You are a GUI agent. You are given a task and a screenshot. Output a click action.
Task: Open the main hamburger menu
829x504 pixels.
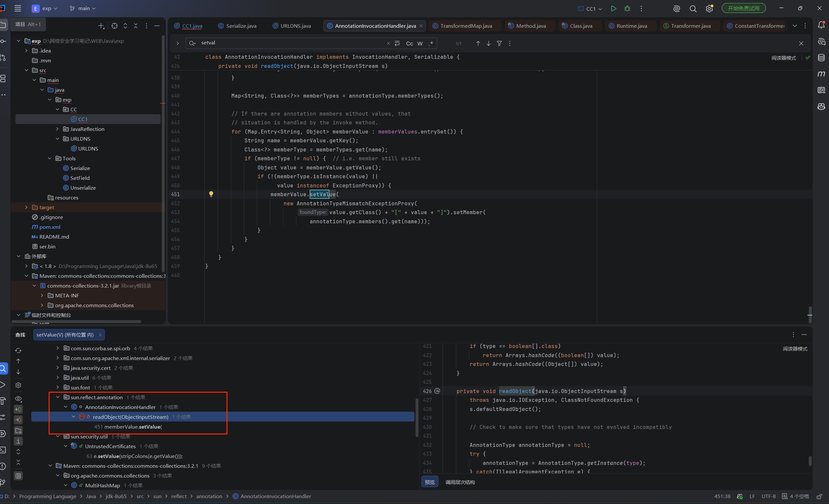pyautogui.click(x=18, y=8)
